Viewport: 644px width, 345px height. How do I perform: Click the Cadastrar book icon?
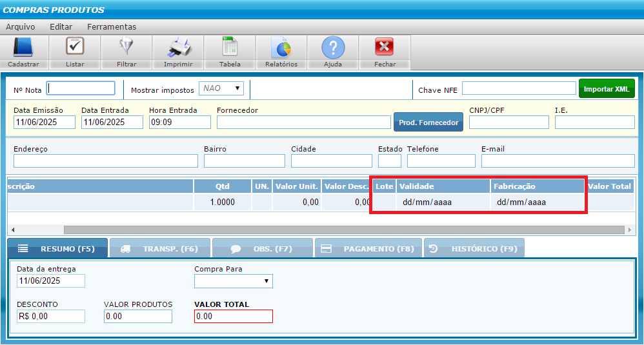click(x=23, y=48)
